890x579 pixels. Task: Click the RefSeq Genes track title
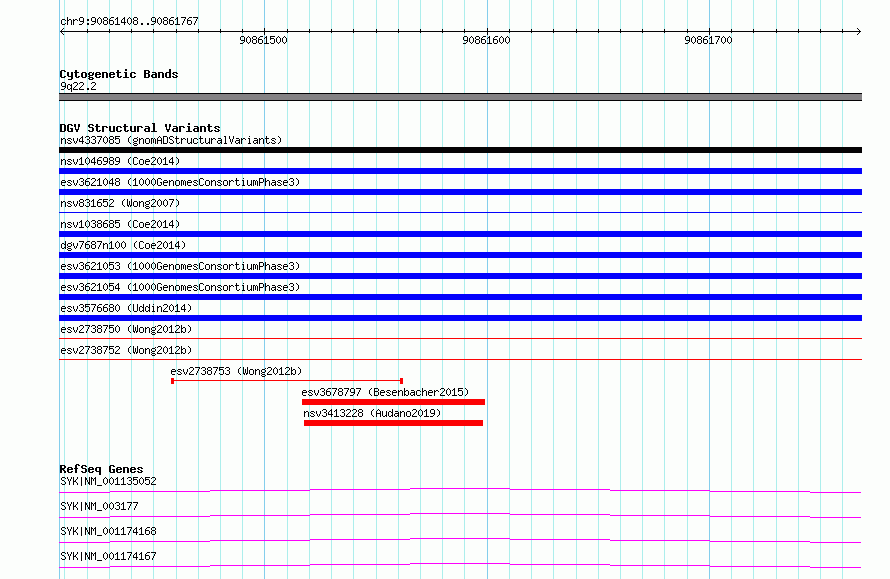coord(101,469)
